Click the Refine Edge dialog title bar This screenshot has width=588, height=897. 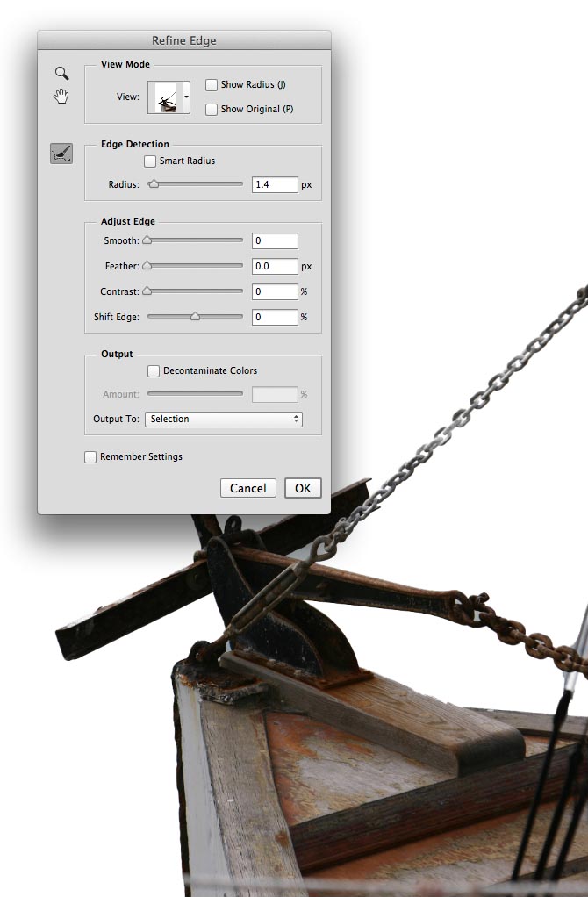point(184,40)
